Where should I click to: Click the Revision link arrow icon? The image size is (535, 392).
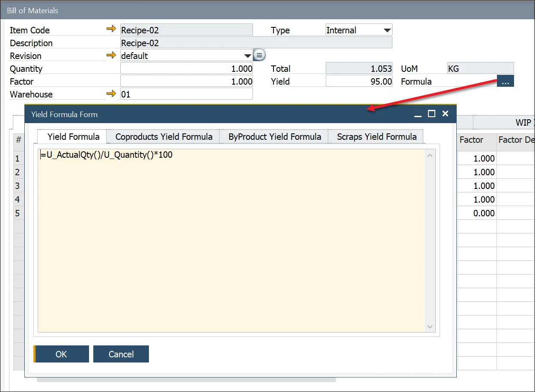point(111,55)
